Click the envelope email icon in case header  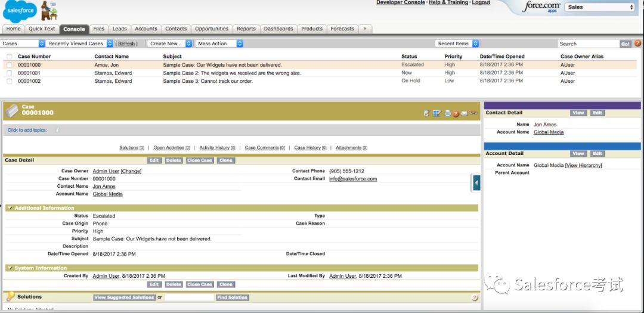(464, 114)
